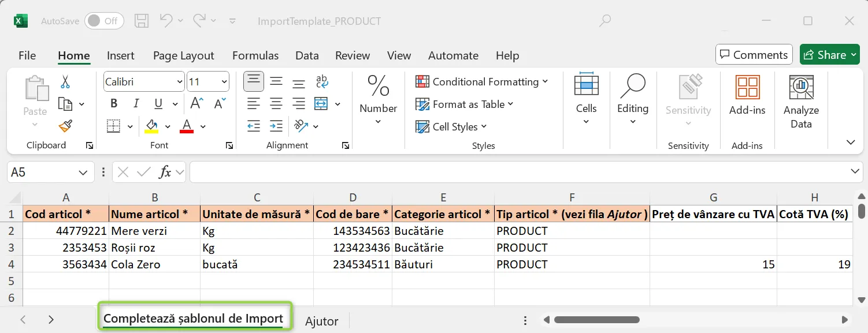Expand the Name Box dropdown

[x=82, y=172]
